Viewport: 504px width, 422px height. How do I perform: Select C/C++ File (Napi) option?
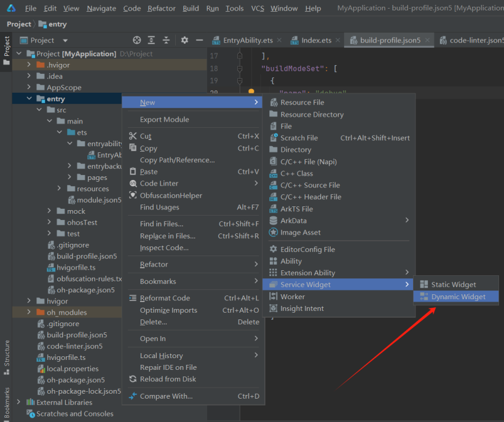click(x=339, y=162)
